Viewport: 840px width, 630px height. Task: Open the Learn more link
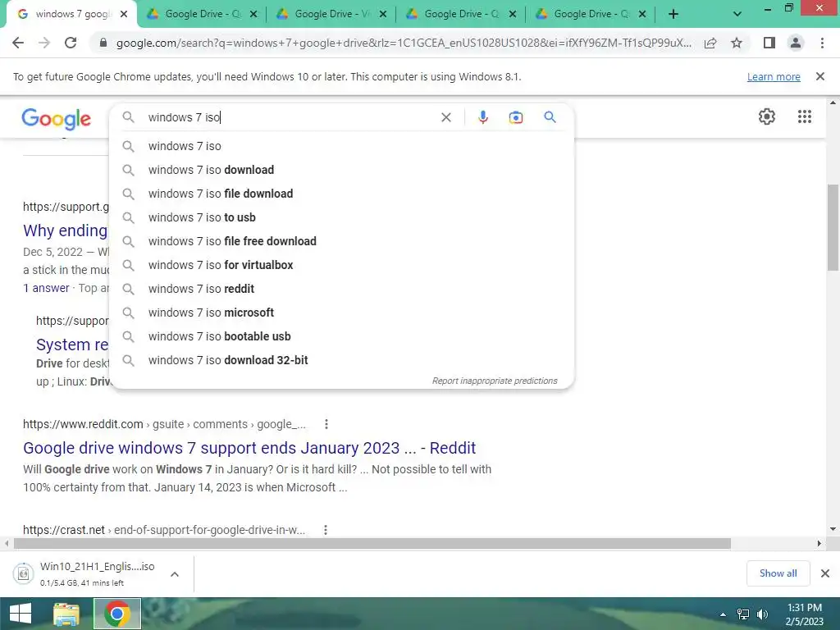click(774, 76)
